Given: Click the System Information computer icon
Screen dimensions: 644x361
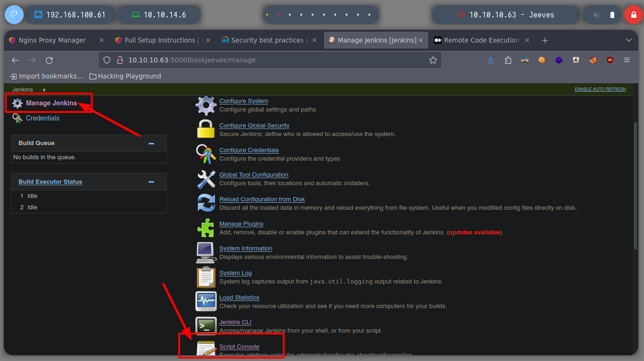Looking at the screenshot, I should (x=206, y=252).
